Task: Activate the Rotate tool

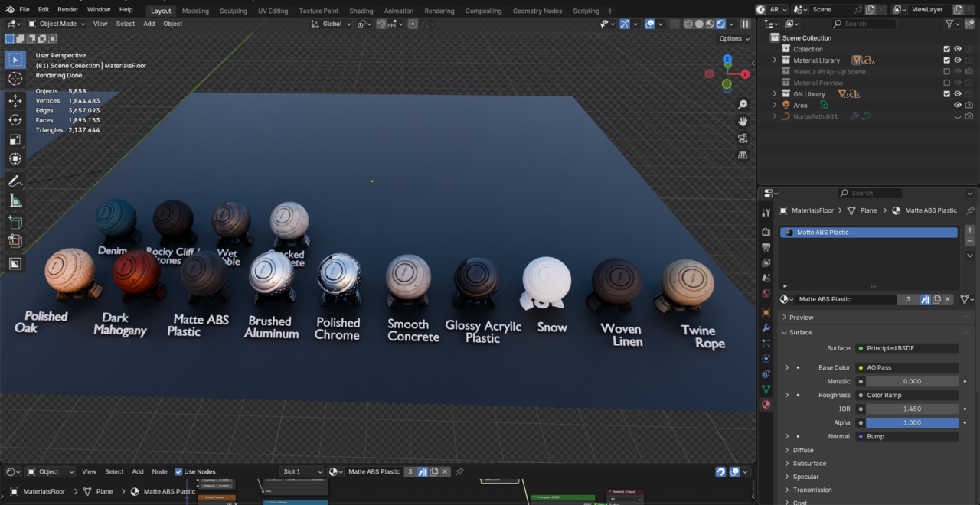Action: [15, 120]
